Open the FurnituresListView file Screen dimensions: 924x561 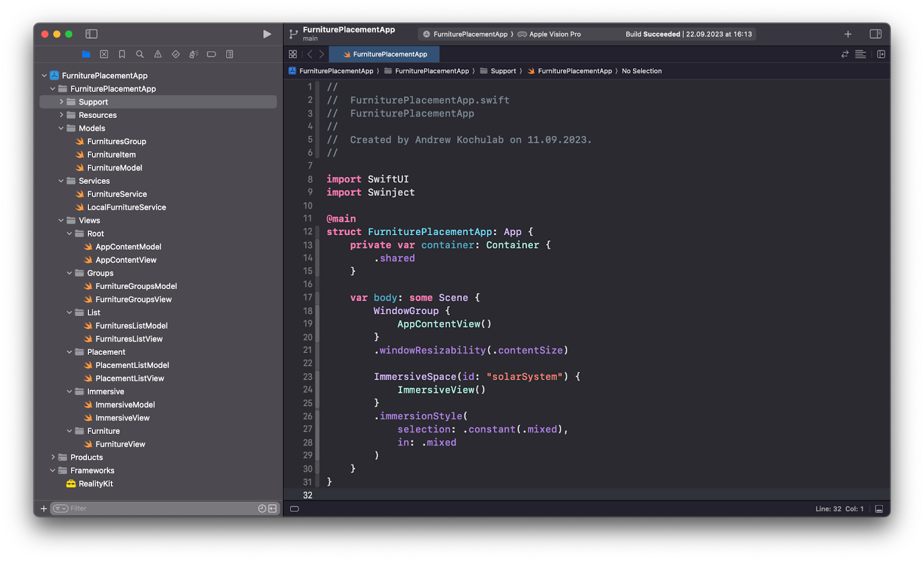click(124, 339)
